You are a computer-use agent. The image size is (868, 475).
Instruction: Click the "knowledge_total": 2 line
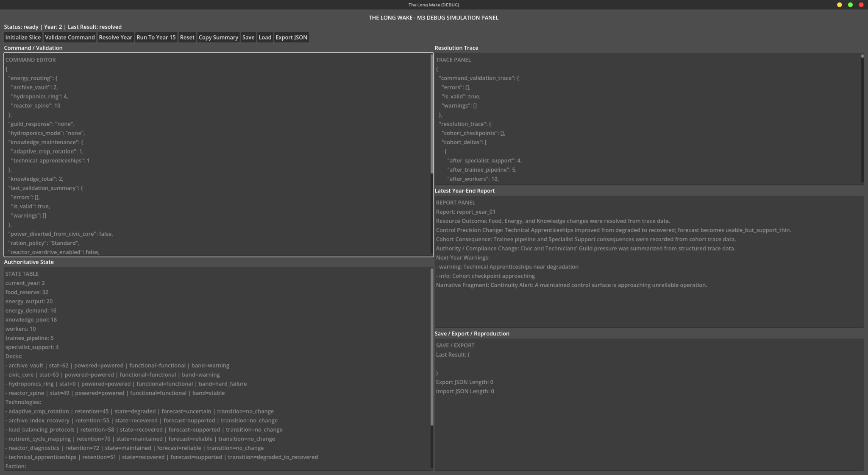tap(36, 179)
